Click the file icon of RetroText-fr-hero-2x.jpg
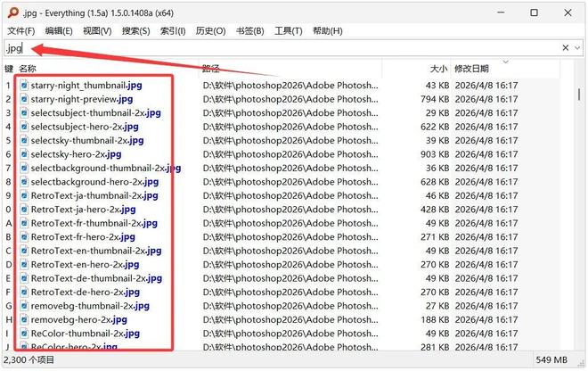Screen dimensions: 588x371 click(x=24, y=237)
